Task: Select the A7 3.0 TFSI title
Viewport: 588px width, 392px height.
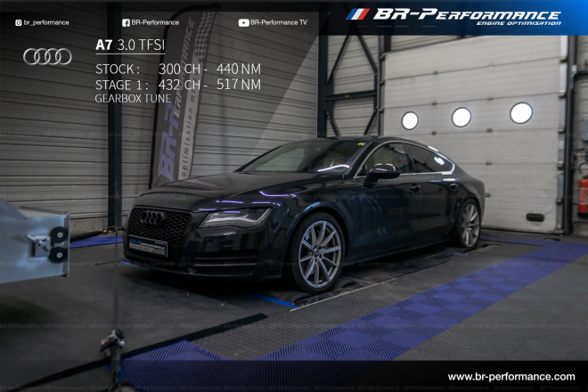Action: point(130,45)
